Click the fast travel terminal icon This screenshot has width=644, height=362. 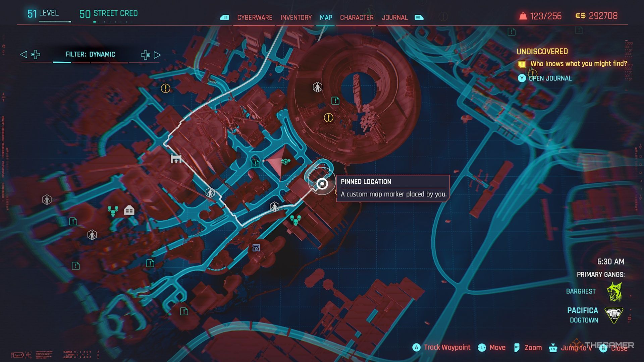256,248
